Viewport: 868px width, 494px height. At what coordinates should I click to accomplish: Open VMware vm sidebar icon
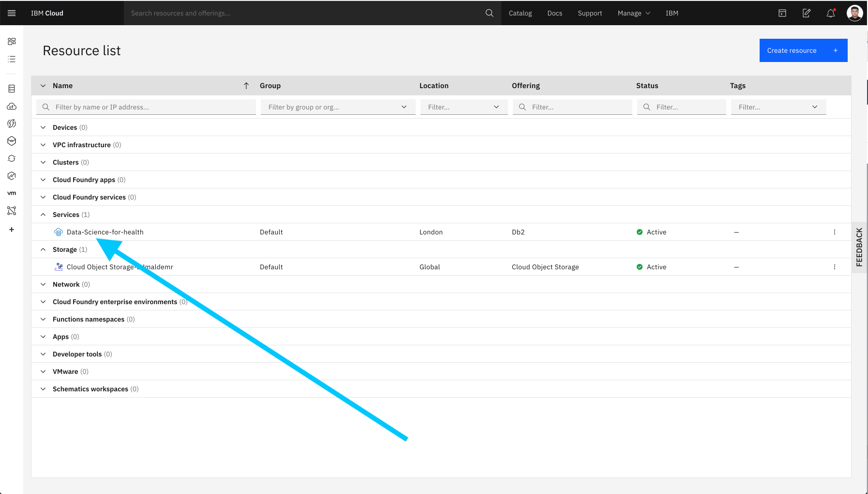click(x=12, y=193)
